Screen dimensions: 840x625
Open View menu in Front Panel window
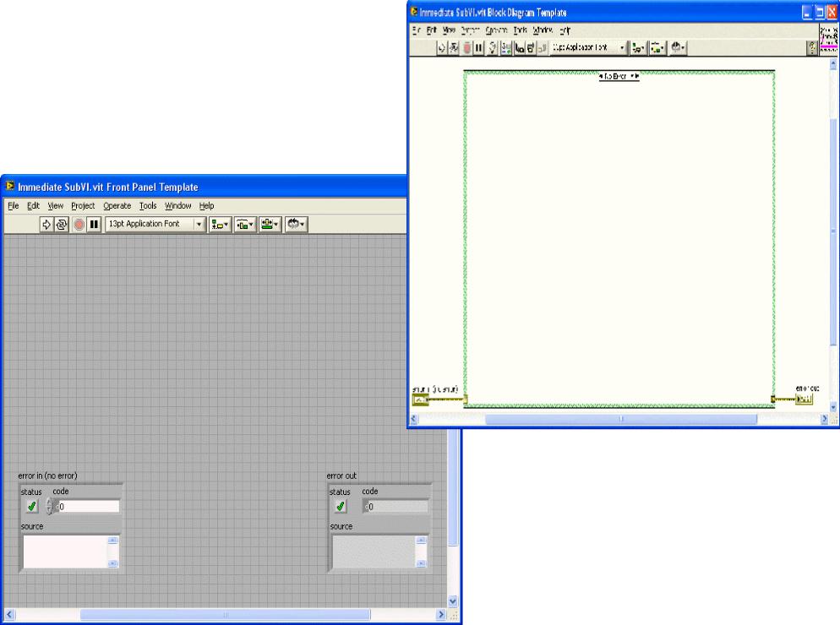pyautogui.click(x=55, y=205)
